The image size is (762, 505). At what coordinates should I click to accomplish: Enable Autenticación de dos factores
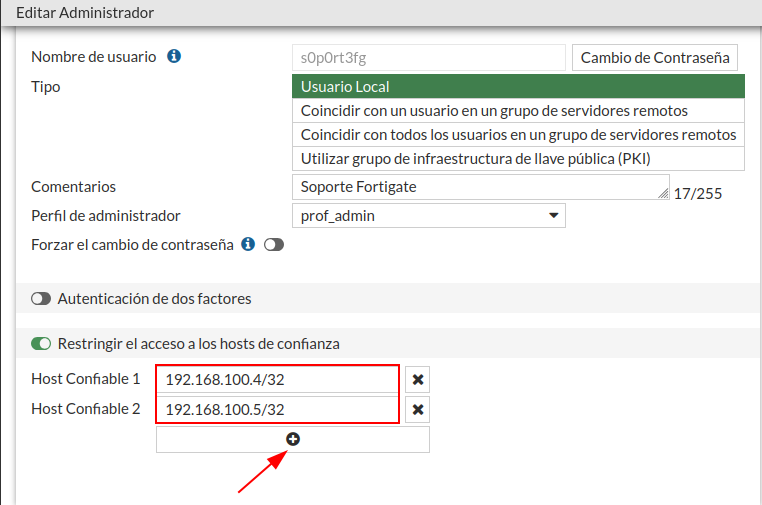click(x=41, y=298)
